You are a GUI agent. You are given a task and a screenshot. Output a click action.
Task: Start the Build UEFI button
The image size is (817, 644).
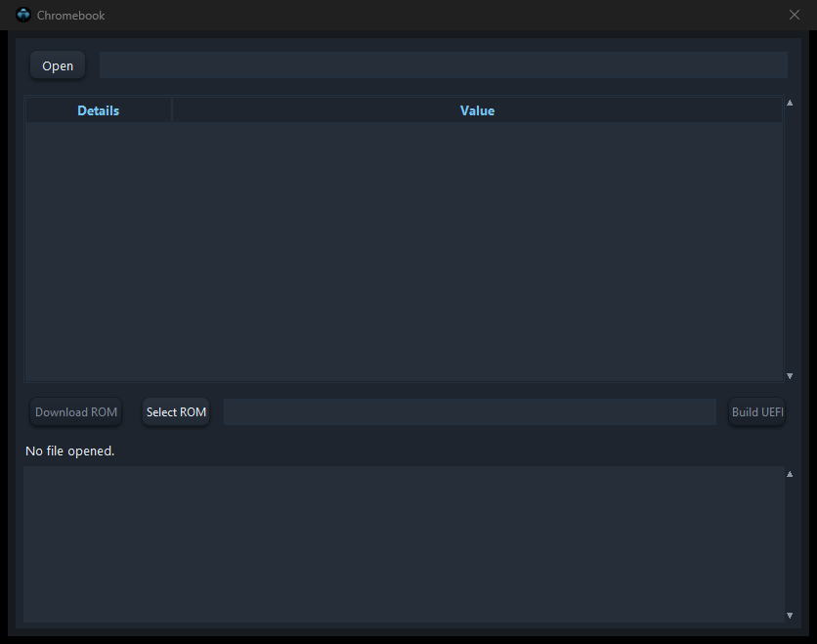[757, 412]
